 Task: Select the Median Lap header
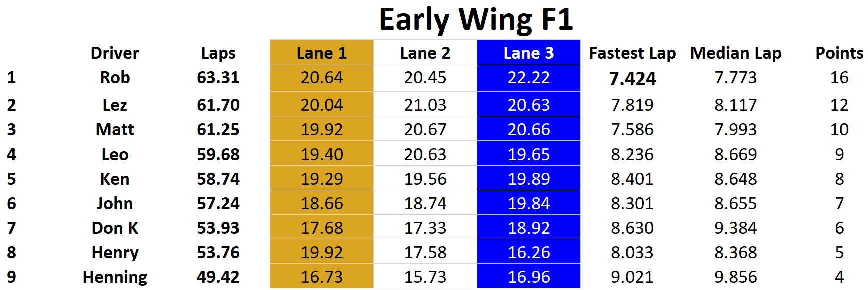pyautogui.click(x=736, y=53)
